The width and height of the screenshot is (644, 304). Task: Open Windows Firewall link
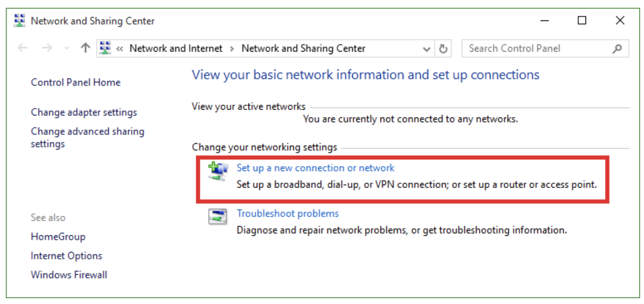point(69,275)
